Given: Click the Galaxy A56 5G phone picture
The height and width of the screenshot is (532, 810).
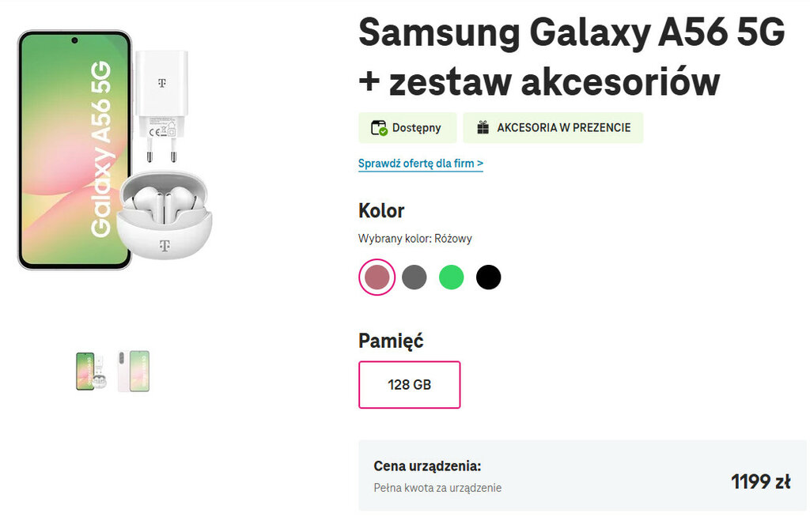Looking at the screenshot, I should 74,150.
